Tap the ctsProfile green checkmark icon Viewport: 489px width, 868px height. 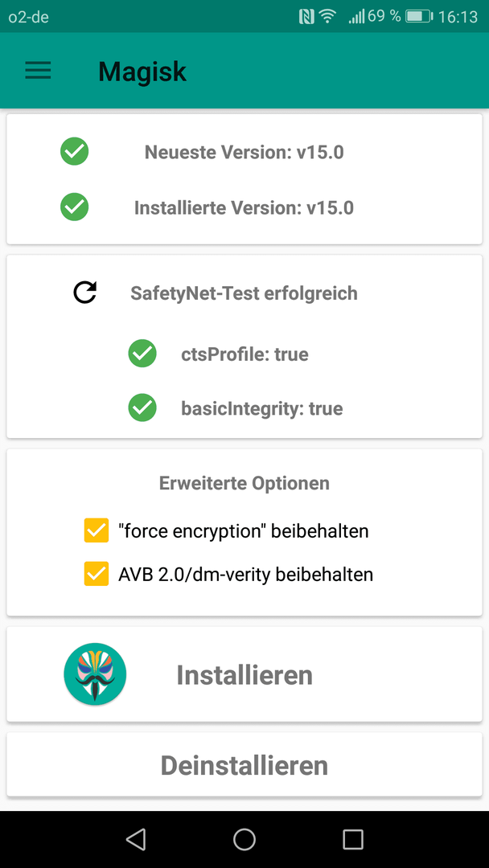pos(142,353)
